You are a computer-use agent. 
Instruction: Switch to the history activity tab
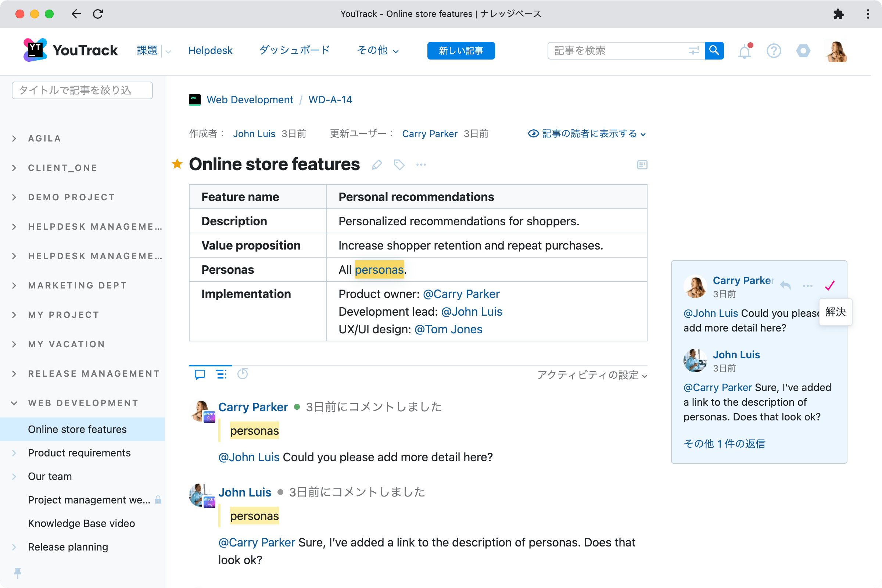243,374
